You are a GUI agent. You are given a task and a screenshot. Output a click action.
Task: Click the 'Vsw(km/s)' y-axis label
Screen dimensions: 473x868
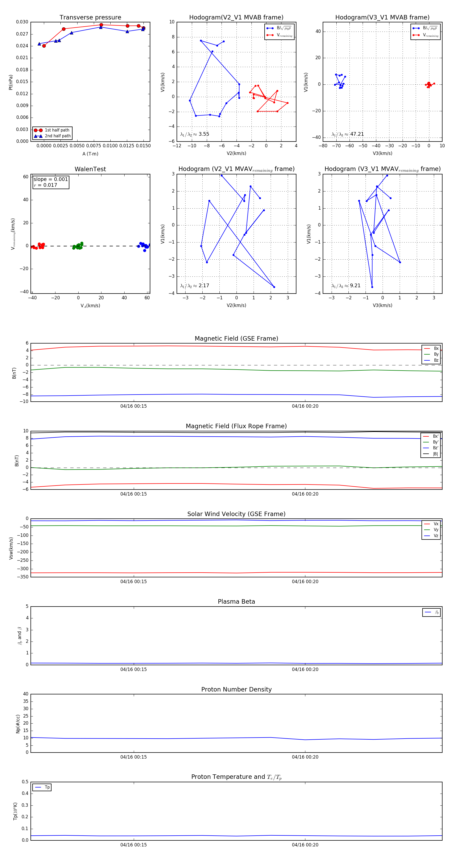click(11, 549)
